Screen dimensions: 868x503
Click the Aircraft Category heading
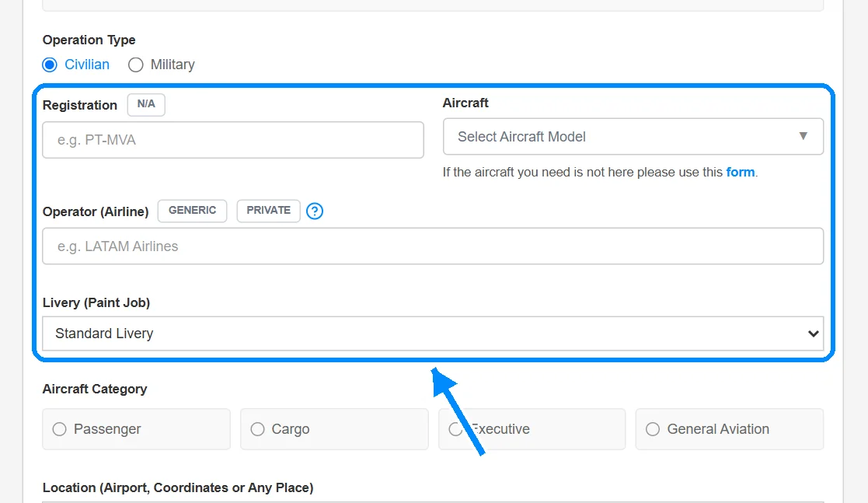95,389
